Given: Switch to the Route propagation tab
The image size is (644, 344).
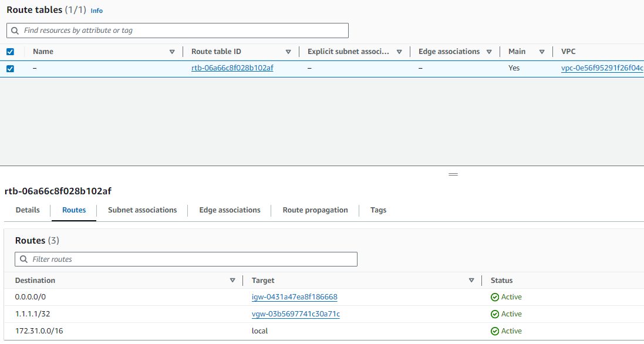Looking at the screenshot, I should click(315, 210).
